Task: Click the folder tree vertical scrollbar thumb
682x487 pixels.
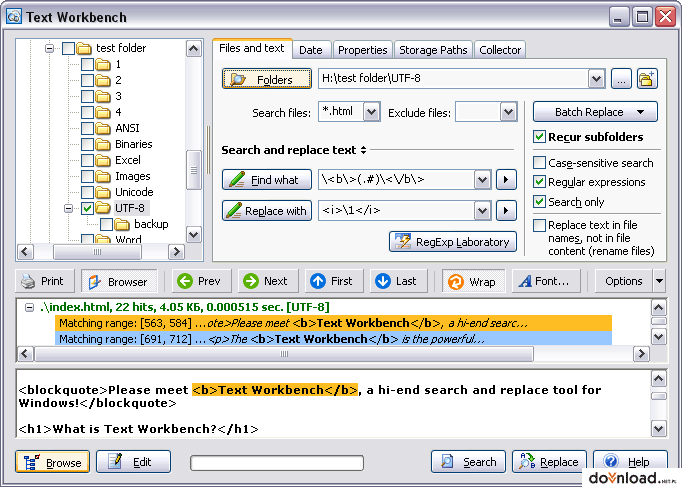Action: tap(194, 170)
